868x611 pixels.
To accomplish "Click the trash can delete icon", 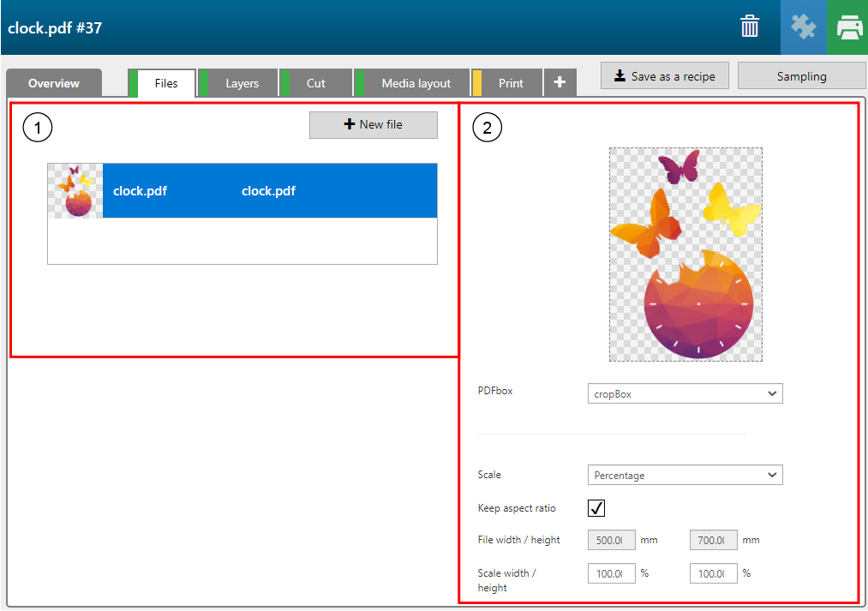I will 750,27.
